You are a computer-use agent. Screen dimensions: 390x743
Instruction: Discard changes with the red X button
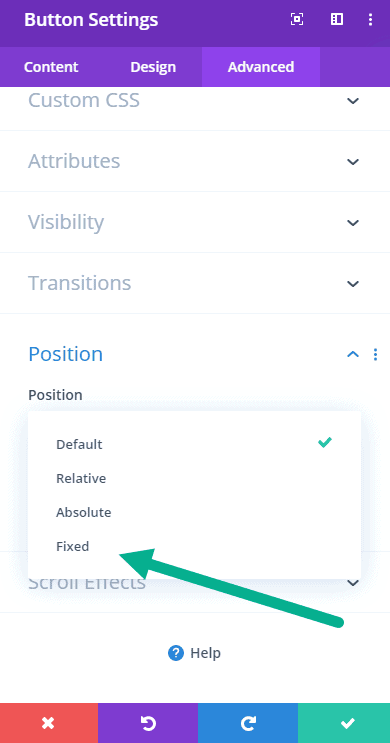[x=49, y=723]
